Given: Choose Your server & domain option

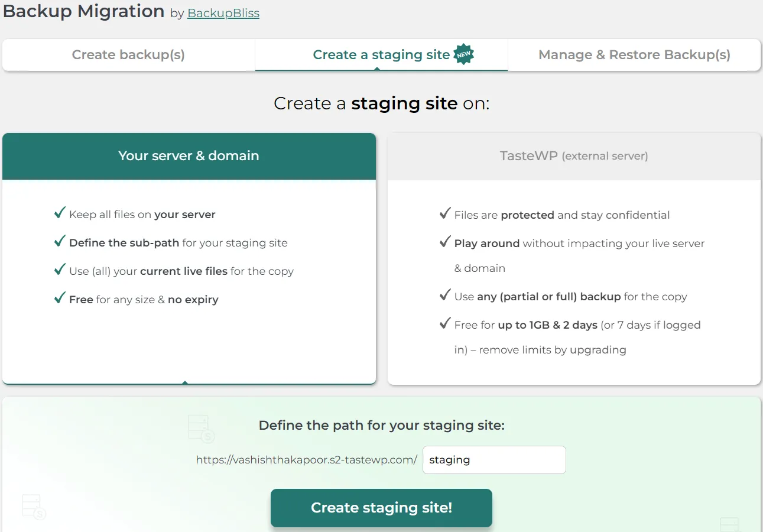Looking at the screenshot, I should tap(189, 156).
